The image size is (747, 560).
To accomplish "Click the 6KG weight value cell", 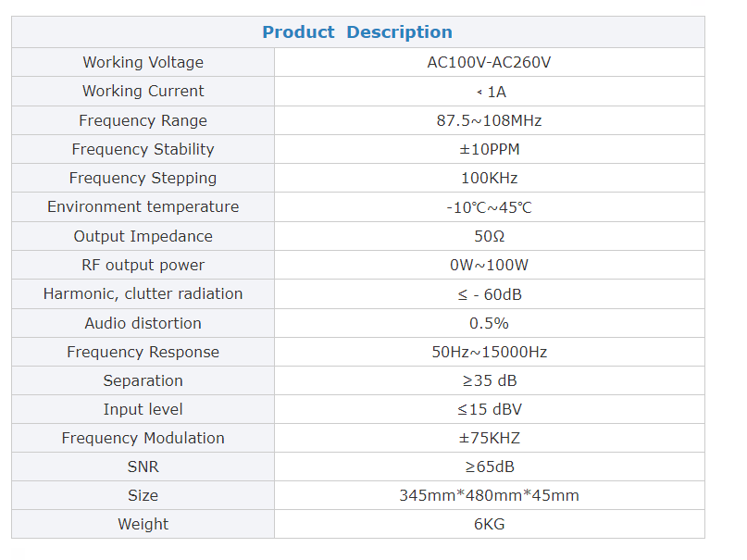I will 489,524.
